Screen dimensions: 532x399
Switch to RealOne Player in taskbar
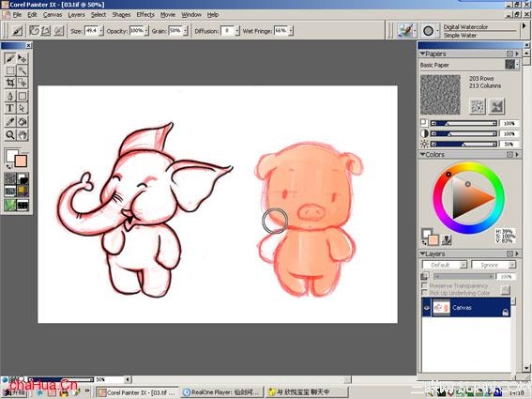pyautogui.click(x=222, y=392)
